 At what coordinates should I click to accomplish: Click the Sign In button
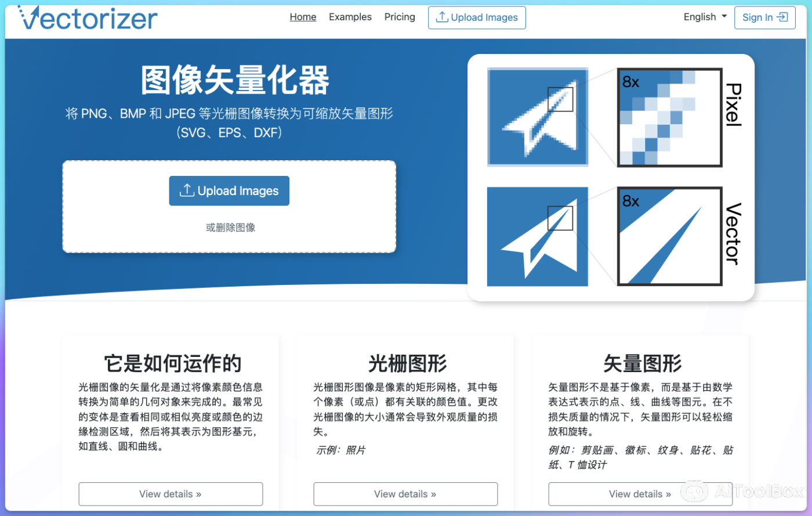coord(764,17)
